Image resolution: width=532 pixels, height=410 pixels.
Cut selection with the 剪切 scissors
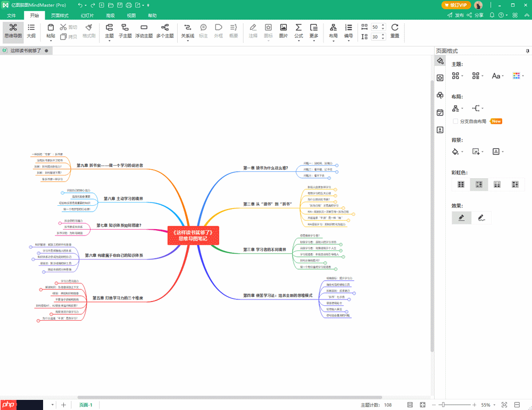point(68,27)
